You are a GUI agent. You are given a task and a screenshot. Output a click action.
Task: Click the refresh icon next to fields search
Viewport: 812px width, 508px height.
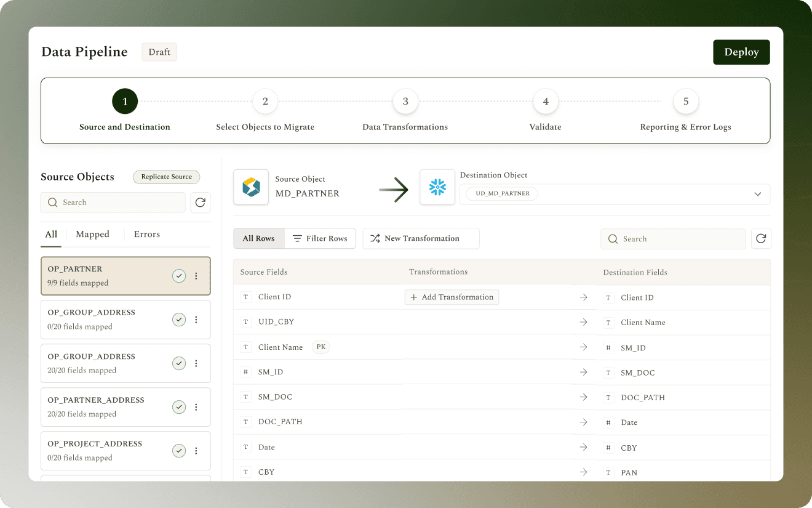[x=761, y=238]
